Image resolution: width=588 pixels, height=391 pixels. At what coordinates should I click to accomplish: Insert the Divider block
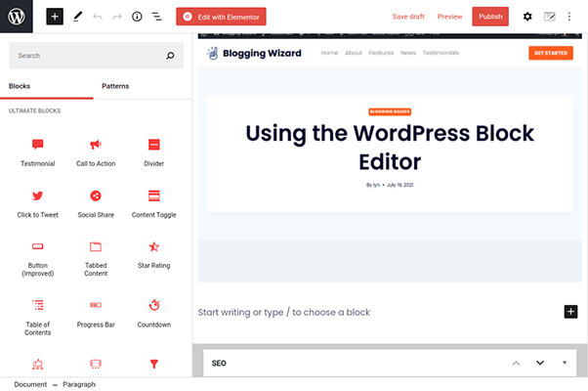click(153, 152)
